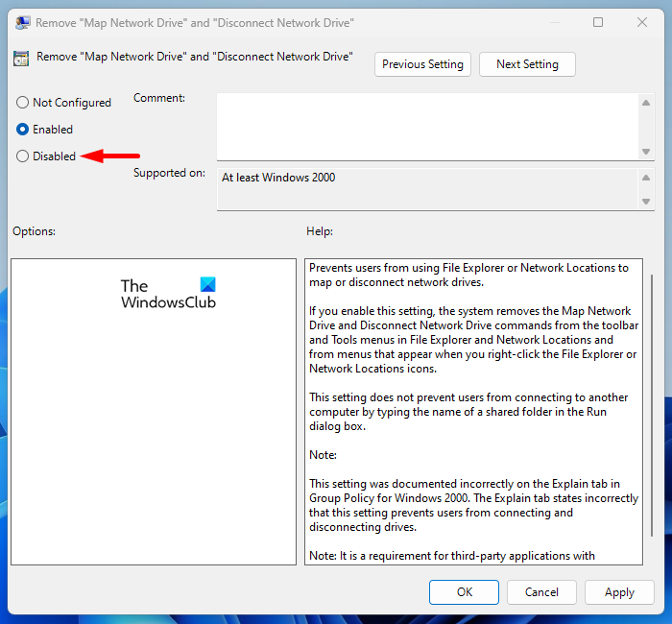
Task: Click the policy heading next to Previous Setting
Action: pos(195,57)
